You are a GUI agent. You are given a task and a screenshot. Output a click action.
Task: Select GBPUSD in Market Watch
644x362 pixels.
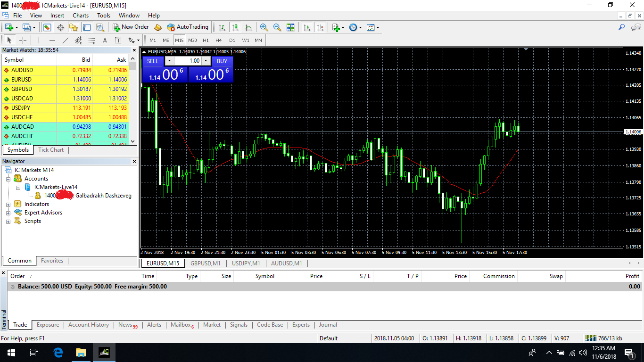click(x=65, y=89)
